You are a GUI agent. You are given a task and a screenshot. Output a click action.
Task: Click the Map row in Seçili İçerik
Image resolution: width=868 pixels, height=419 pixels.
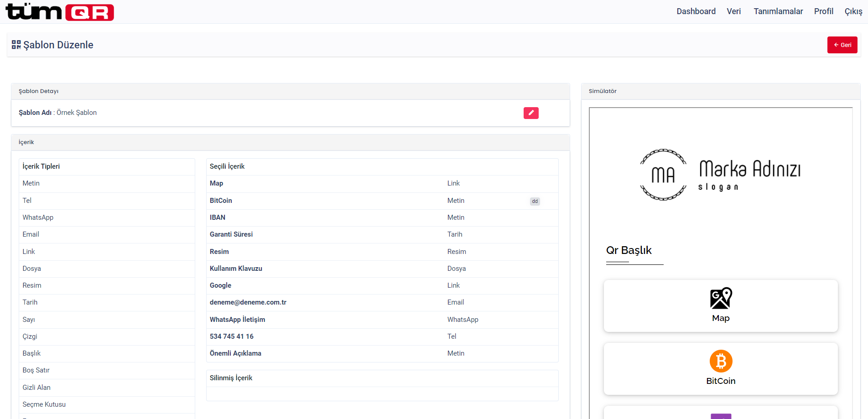[x=382, y=183]
